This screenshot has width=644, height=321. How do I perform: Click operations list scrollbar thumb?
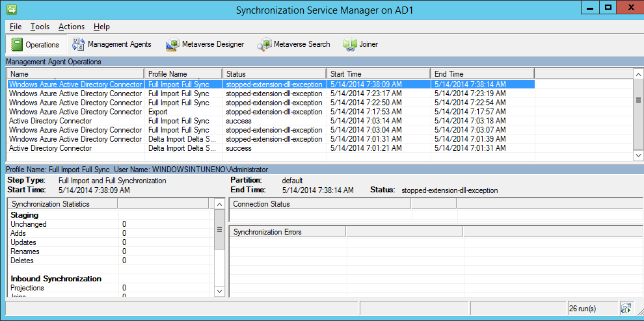[x=638, y=99]
